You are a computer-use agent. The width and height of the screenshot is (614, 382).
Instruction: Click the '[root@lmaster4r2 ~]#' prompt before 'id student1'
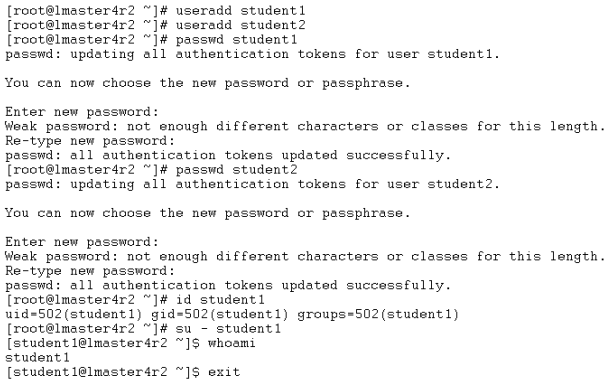87,300
